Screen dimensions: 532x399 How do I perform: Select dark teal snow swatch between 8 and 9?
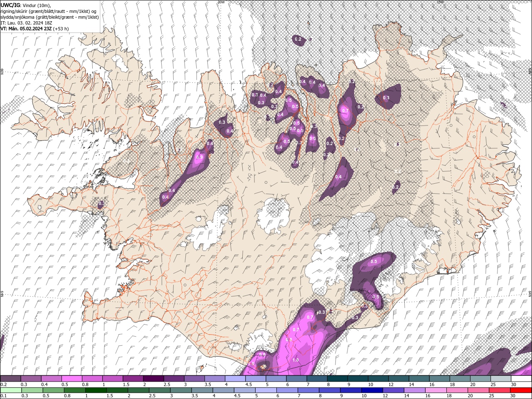[337, 379]
